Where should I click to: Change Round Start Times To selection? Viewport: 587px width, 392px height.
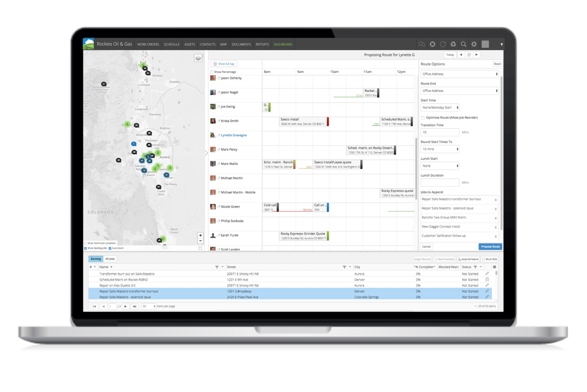pyautogui.click(x=440, y=149)
